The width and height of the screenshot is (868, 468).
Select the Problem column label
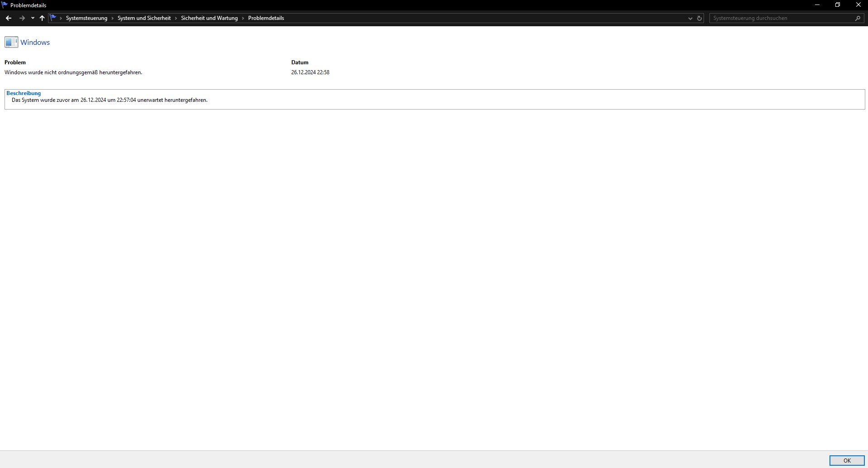[15, 62]
